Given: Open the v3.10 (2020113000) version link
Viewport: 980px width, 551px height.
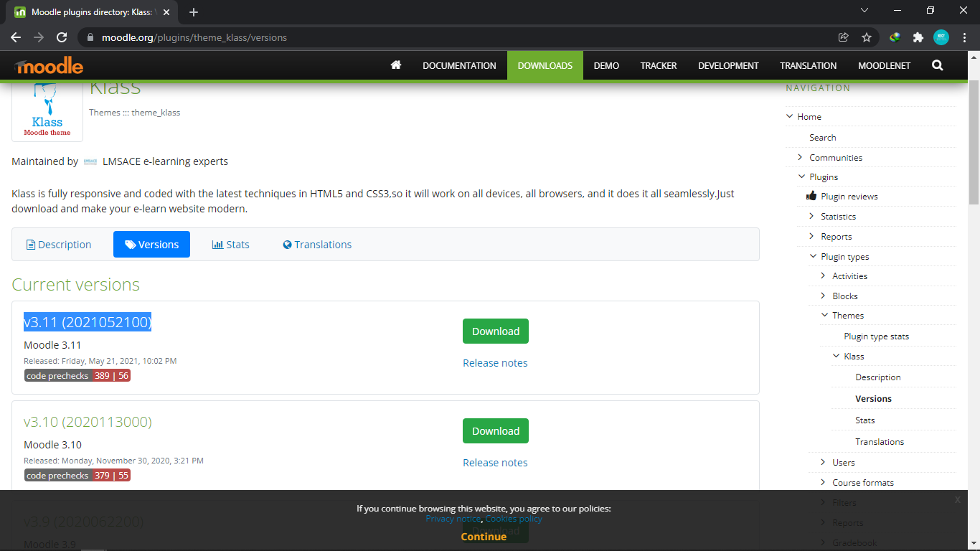Looking at the screenshot, I should coord(88,422).
